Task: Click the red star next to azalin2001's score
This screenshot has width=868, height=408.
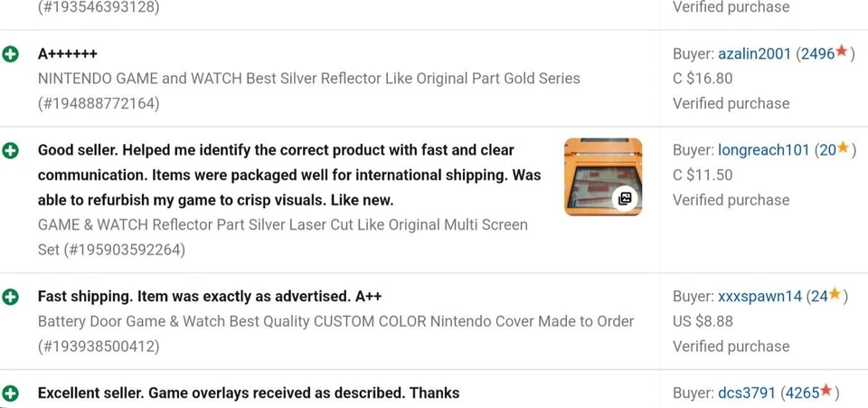Action: coord(842,52)
